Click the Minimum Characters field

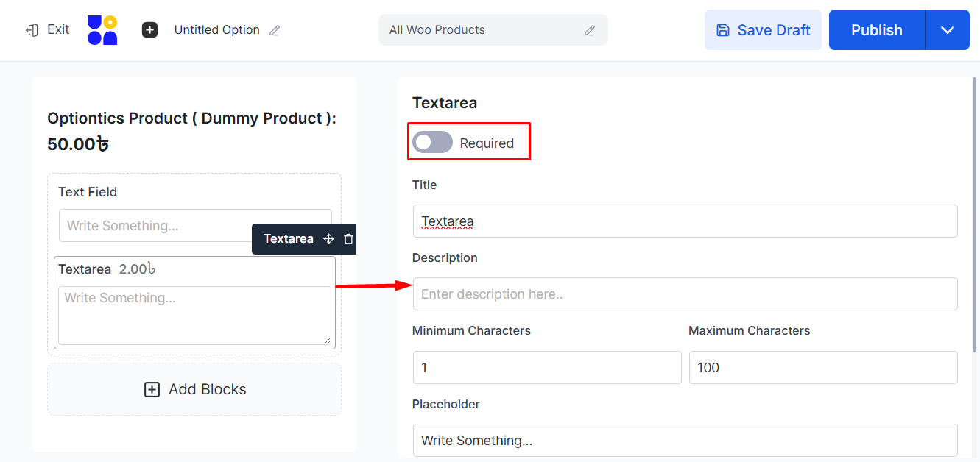(546, 367)
